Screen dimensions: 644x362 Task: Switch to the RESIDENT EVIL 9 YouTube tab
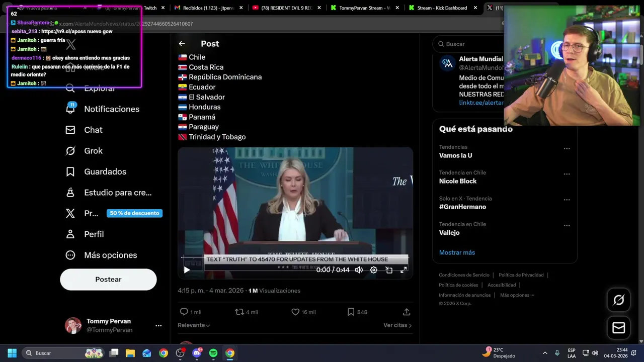[x=286, y=8]
